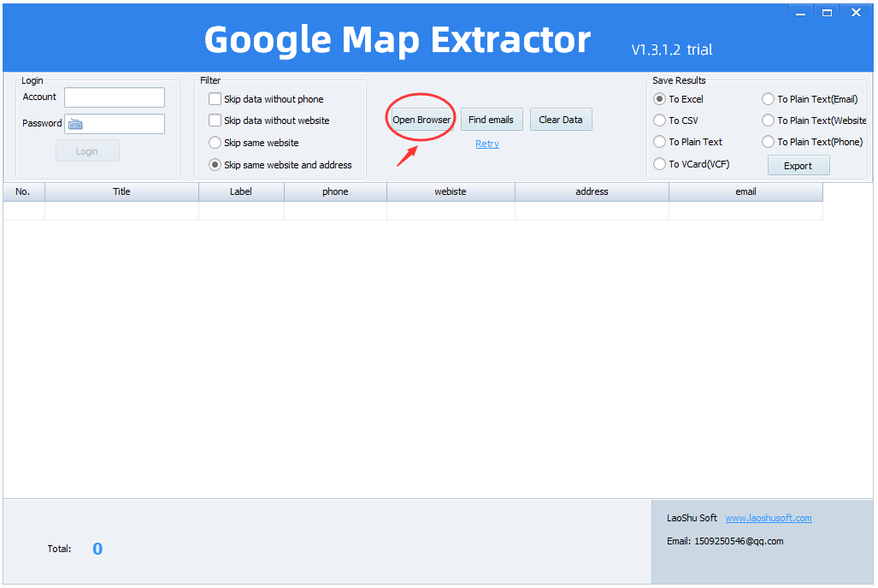
Task: Click the email column header
Action: pos(745,191)
